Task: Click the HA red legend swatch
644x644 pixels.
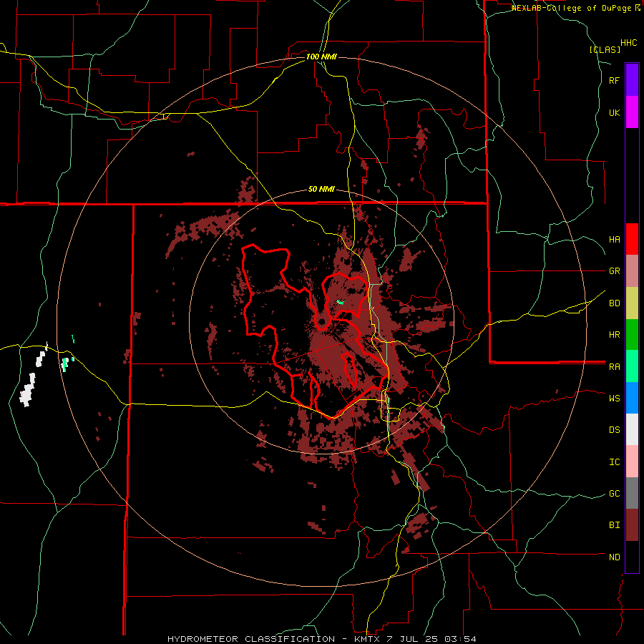Action: [632, 239]
